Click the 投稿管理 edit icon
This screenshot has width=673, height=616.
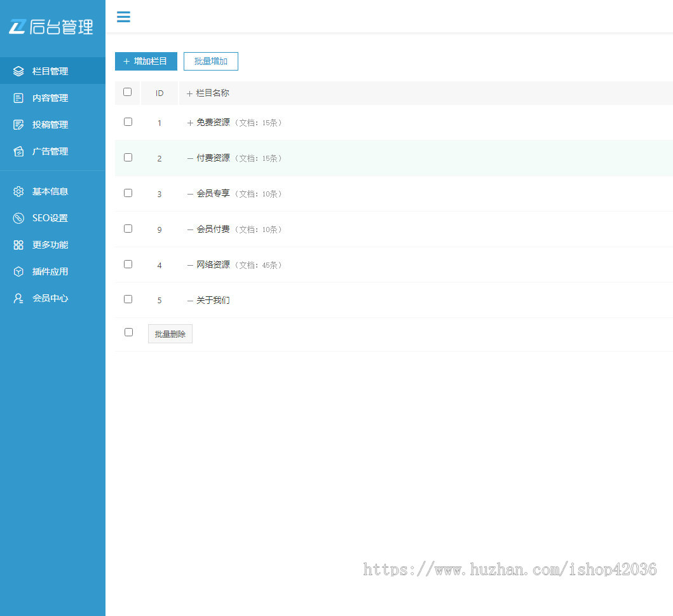pyautogui.click(x=18, y=125)
